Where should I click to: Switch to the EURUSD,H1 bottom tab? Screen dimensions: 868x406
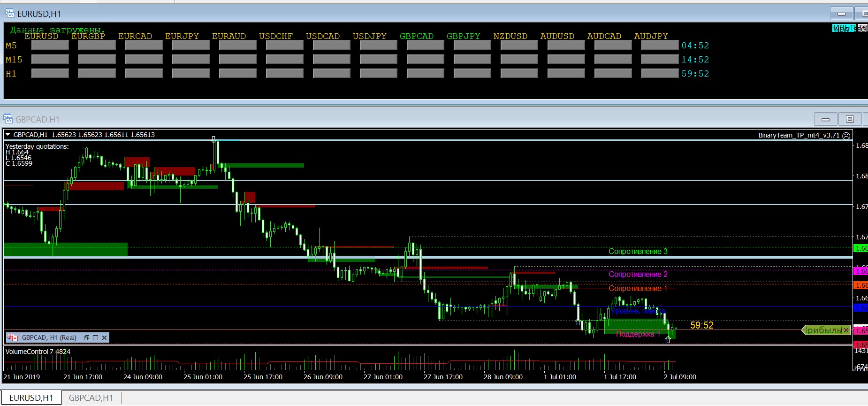point(31,398)
